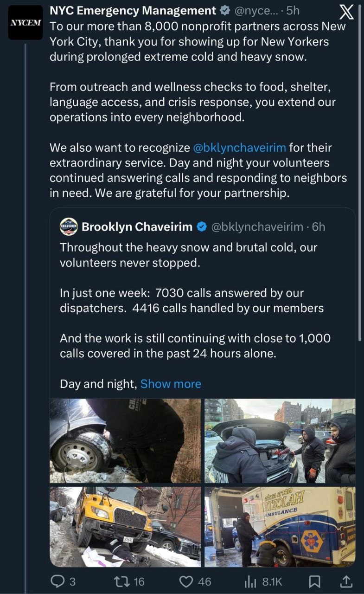Bookmark this post
The image size is (364, 594).
coord(315,581)
